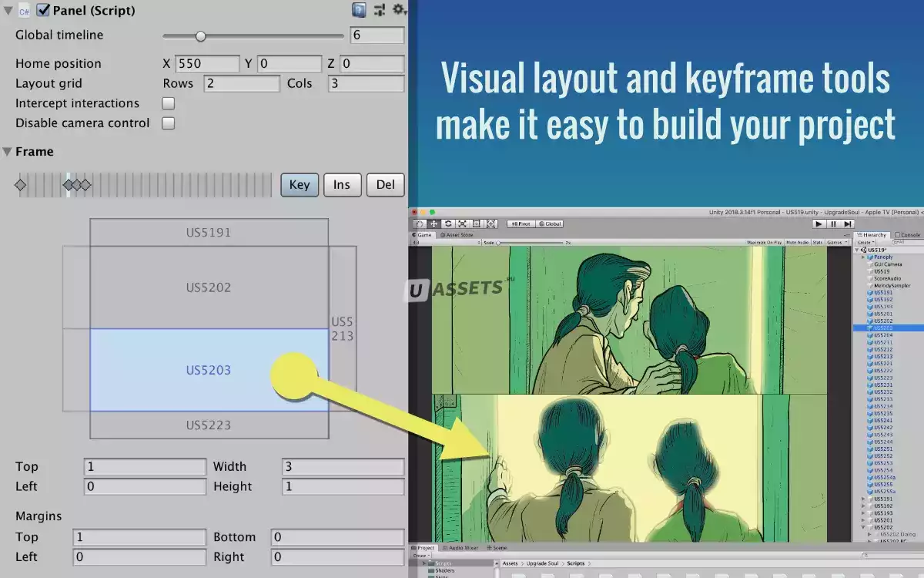The image size is (924, 578).
Task: Toggle Mute Audio in Game view
Action: 798,243
